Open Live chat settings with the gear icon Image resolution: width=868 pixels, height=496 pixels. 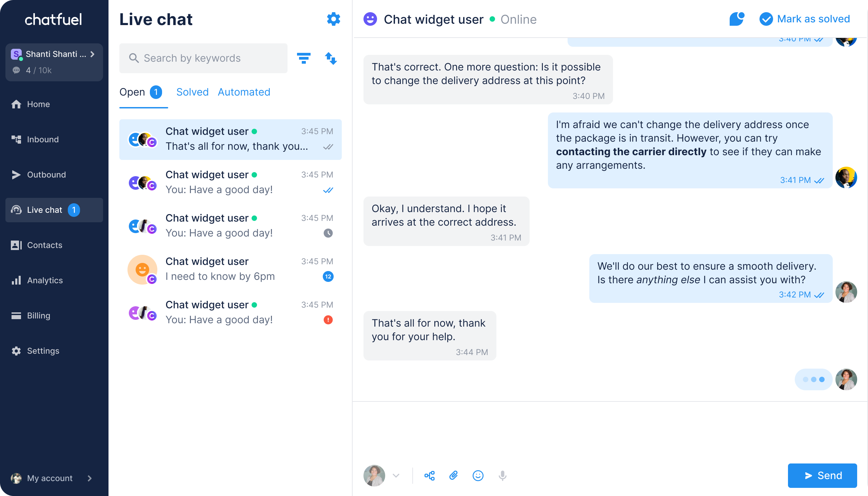click(x=333, y=19)
